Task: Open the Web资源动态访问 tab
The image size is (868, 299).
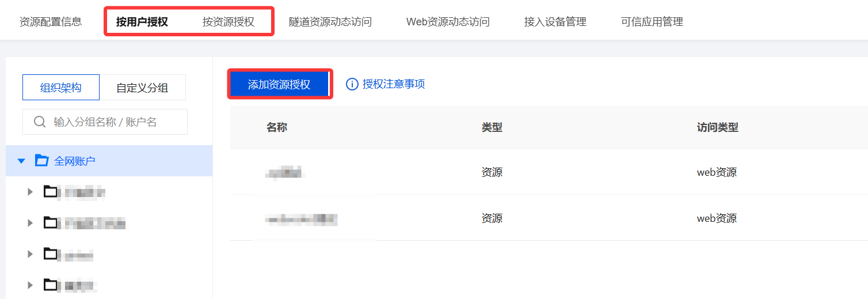Action: 448,22
